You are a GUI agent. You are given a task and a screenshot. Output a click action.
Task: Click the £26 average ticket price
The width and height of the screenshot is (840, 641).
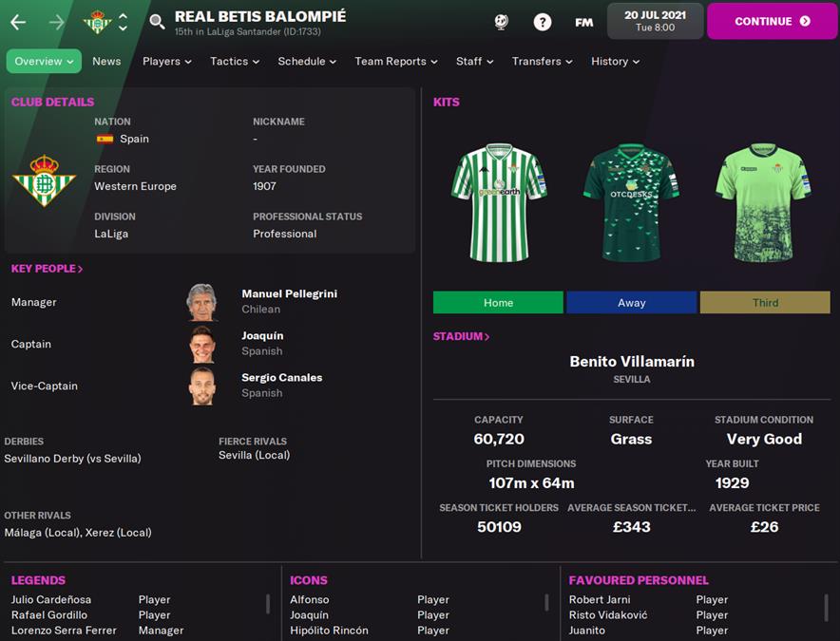tap(765, 527)
